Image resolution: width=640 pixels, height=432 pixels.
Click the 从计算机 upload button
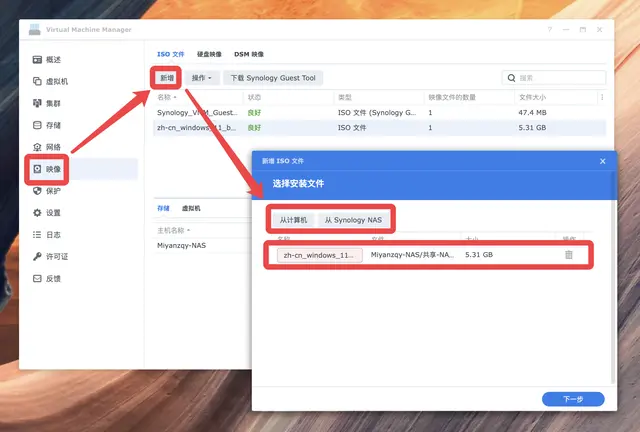tap(293, 220)
